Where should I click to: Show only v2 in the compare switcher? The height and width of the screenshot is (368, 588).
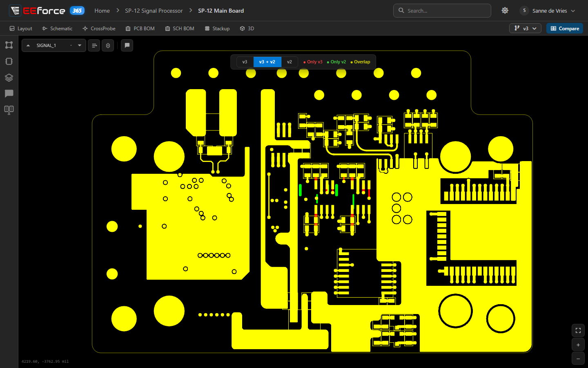(290, 62)
